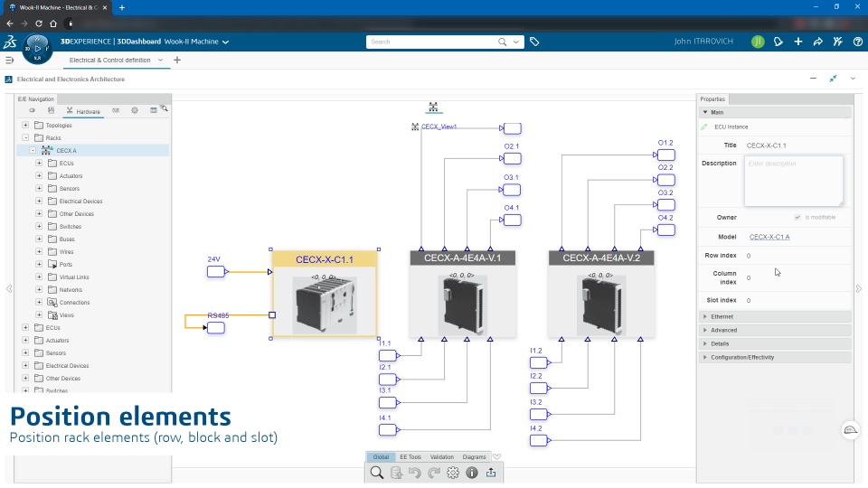The width and height of the screenshot is (868, 488).
Task: Click the Description text area
Action: (x=794, y=181)
